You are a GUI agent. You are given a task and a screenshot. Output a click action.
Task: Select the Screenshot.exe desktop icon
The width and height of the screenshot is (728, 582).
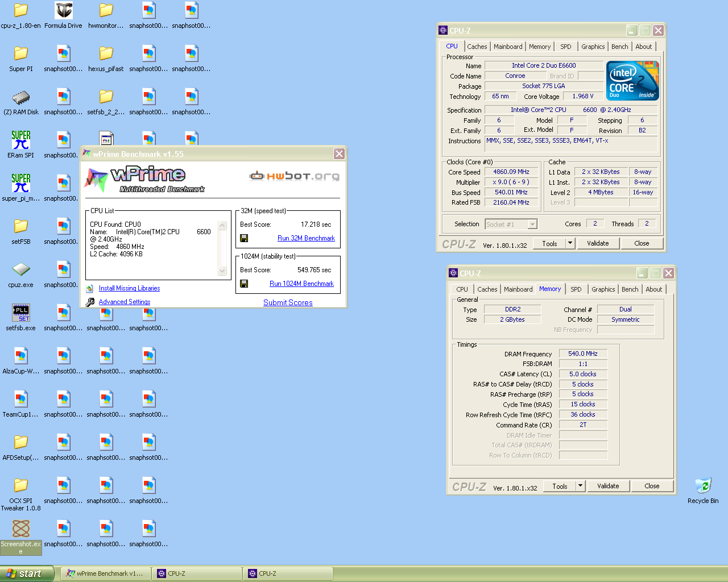coord(21,529)
